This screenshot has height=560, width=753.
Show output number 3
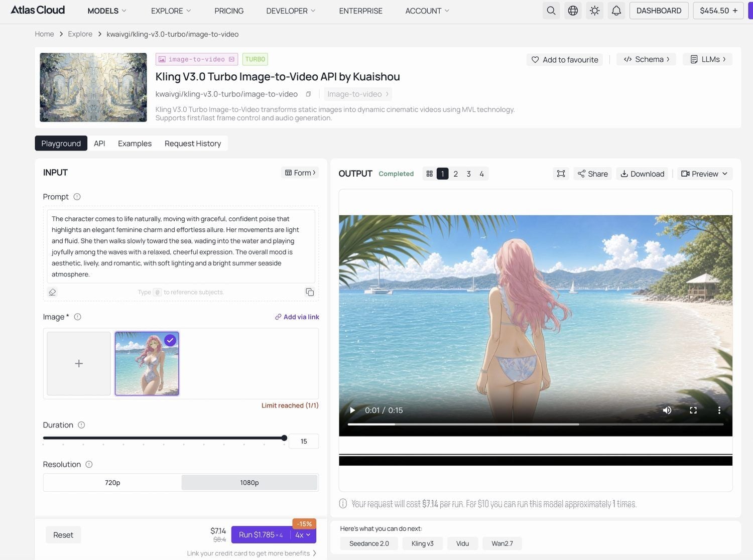[x=468, y=174]
